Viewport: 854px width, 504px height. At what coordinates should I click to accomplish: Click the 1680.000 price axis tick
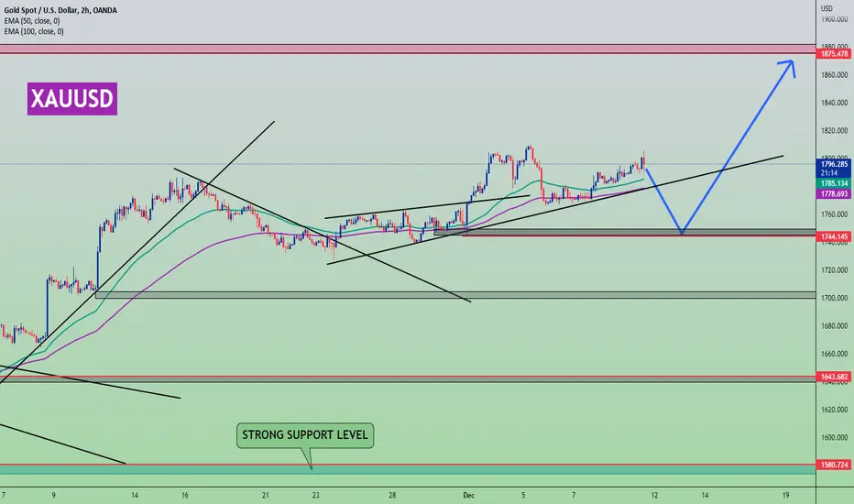[x=835, y=326]
